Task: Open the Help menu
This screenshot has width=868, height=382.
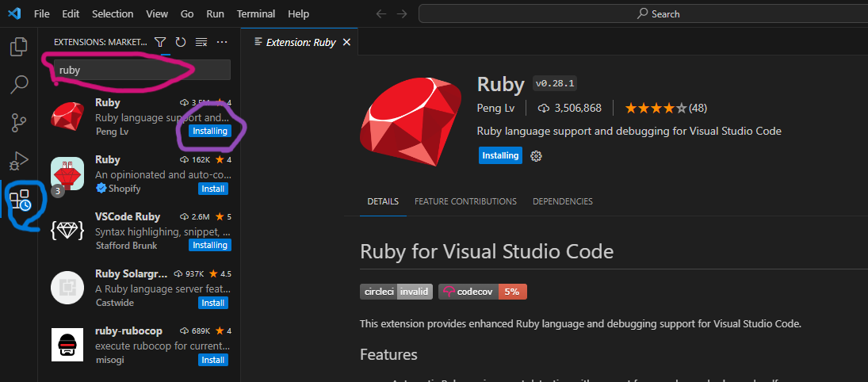Action: click(298, 13)
